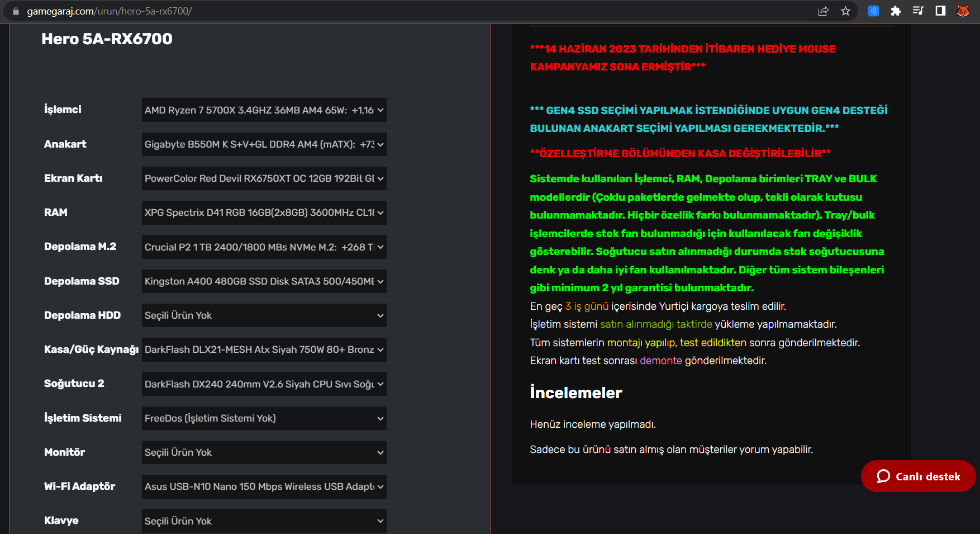Image resolution: width=980 pixels, height=534 pixels.
Task: Click the Kasa/Güç Kaynağı label
Action: click(x=92, y=349)
